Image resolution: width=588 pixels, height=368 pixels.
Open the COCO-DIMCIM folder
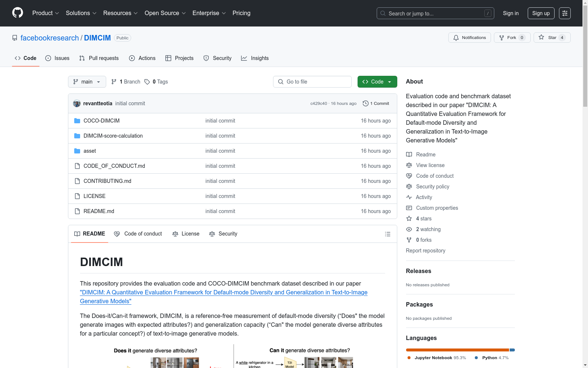pos(101,121)
